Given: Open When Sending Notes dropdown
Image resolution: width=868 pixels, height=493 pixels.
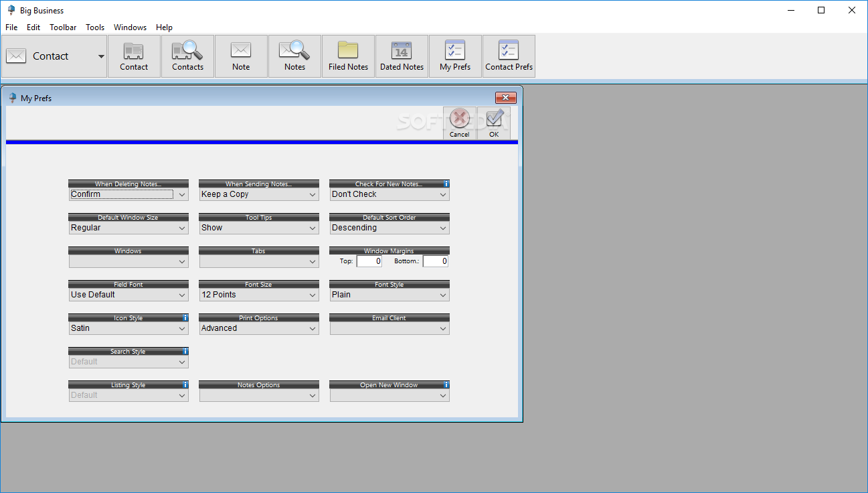Looking at the screenshot, I should point(259,194).
